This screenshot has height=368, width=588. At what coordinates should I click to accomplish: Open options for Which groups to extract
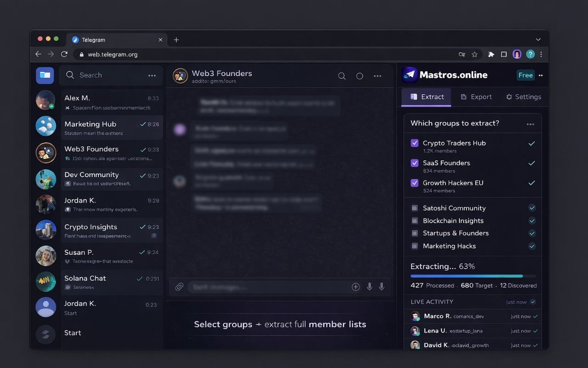[x=531, y=124]
